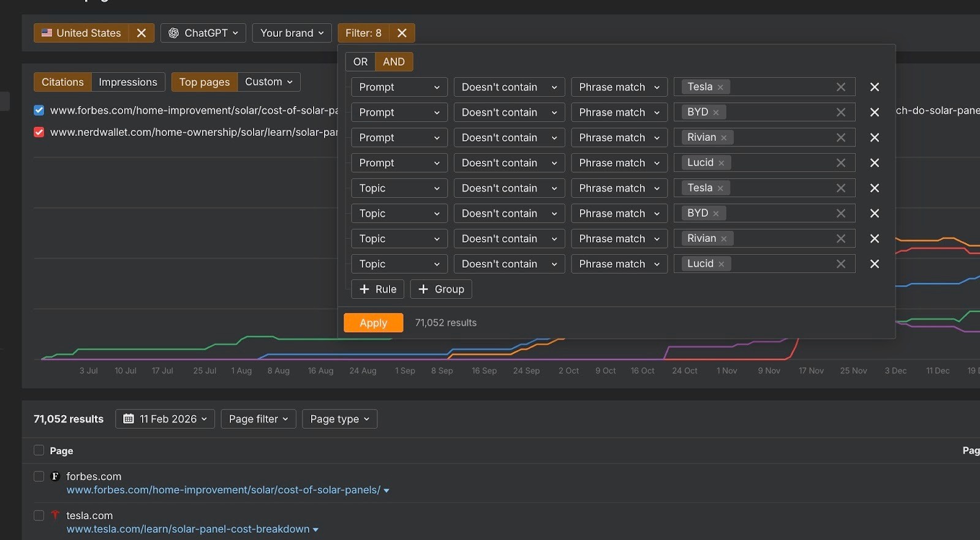Screen dimensions: 980x540
Task: Delete the Topic Tesla rule row
Action: click(875, 188)
